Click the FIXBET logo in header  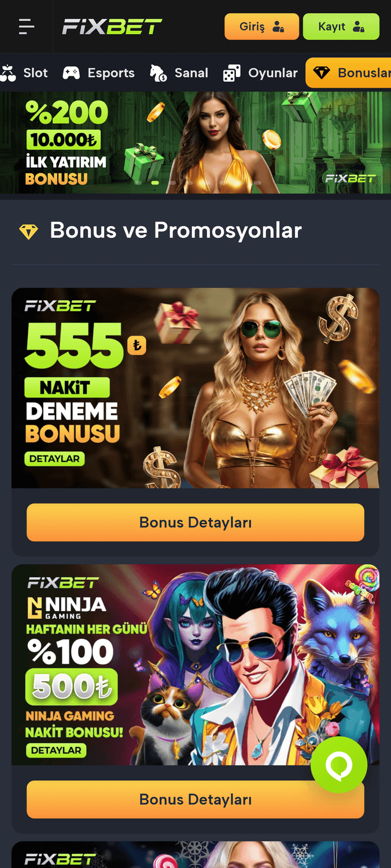click(x=112, y=27)
